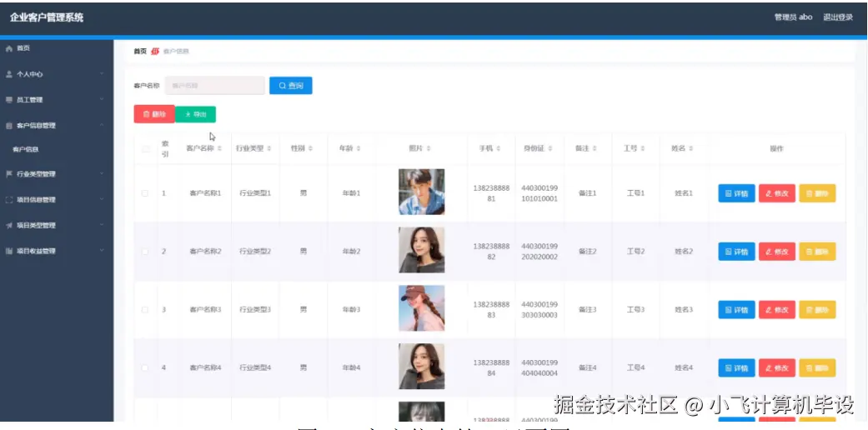Tick the checkbox for row 客户名称1

(x=145, y=193)
